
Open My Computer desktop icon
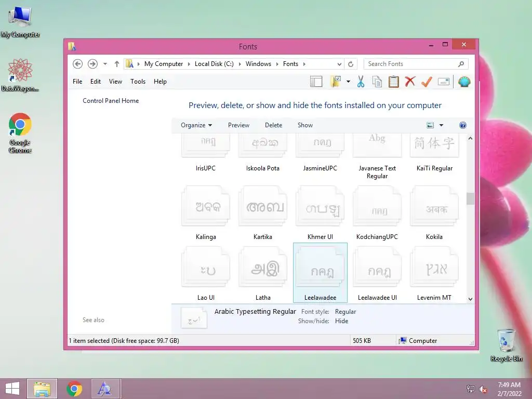coord(20,22)
